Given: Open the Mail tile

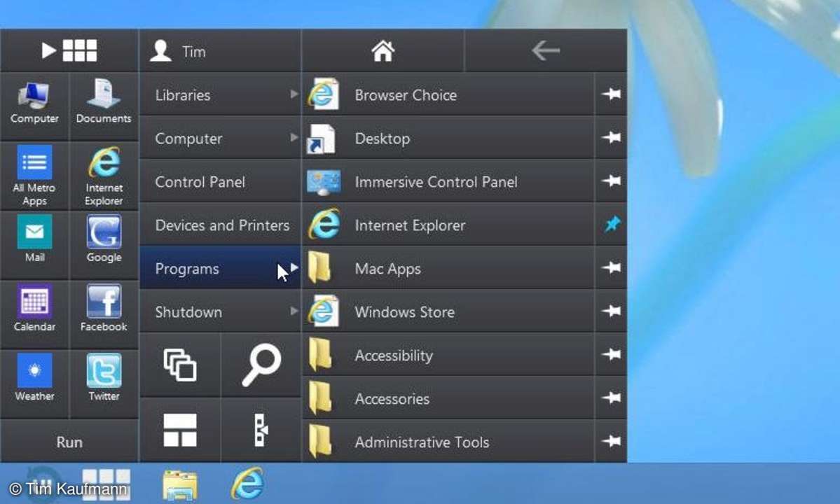Looking at the screenshot, I should coord(34,245).
